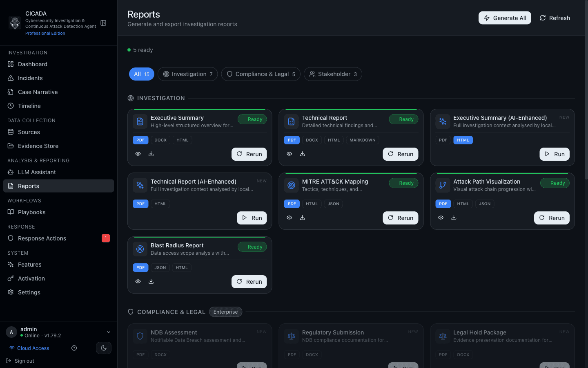Click the CICADA logo icon
This screenshot has width=588, height=368.
15,23
